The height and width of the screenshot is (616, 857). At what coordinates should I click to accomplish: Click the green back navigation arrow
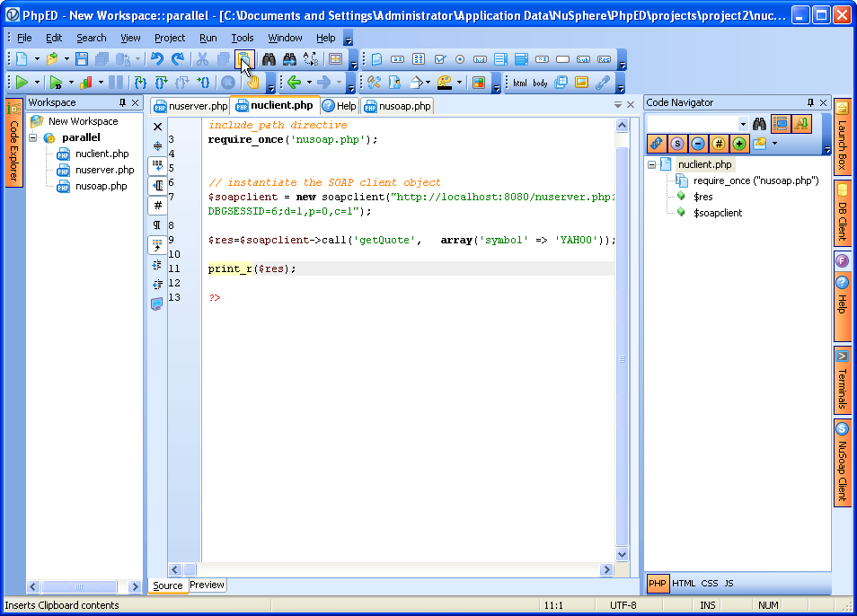point(293,83)
